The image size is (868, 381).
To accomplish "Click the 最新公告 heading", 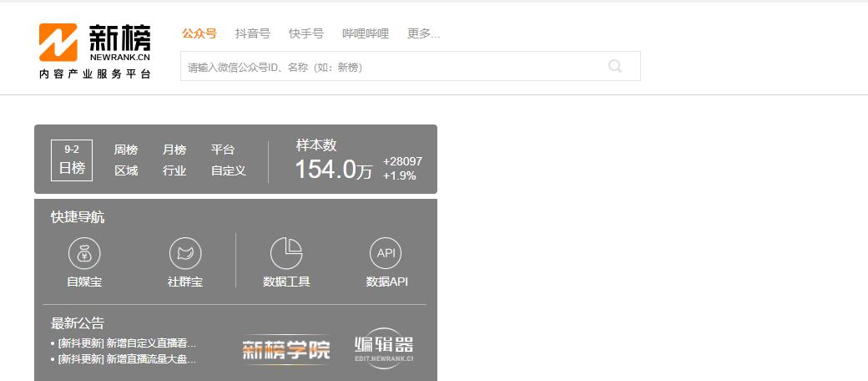I will 78,323.
